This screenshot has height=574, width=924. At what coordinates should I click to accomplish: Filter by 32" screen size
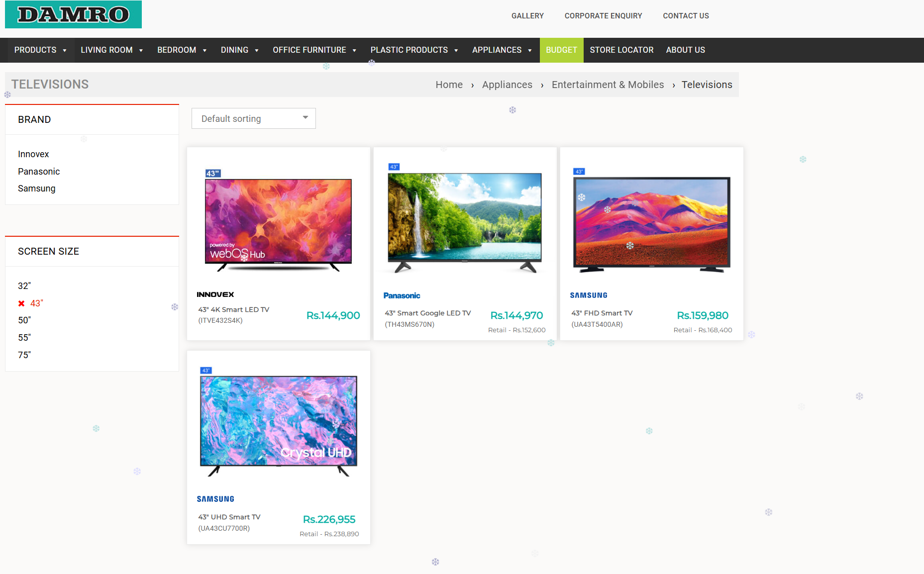24,286
